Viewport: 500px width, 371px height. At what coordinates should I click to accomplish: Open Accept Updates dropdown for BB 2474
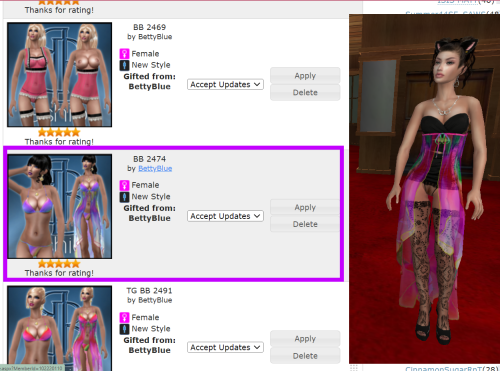point(225,216)
